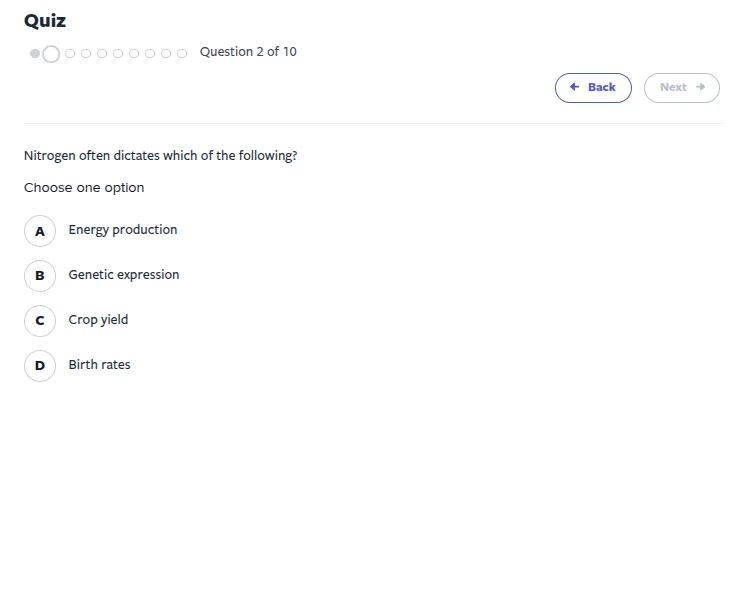This screenshot has height=615, width=737.
Task: Jump to the fifth progress dot
Action: tap(102, 53)
